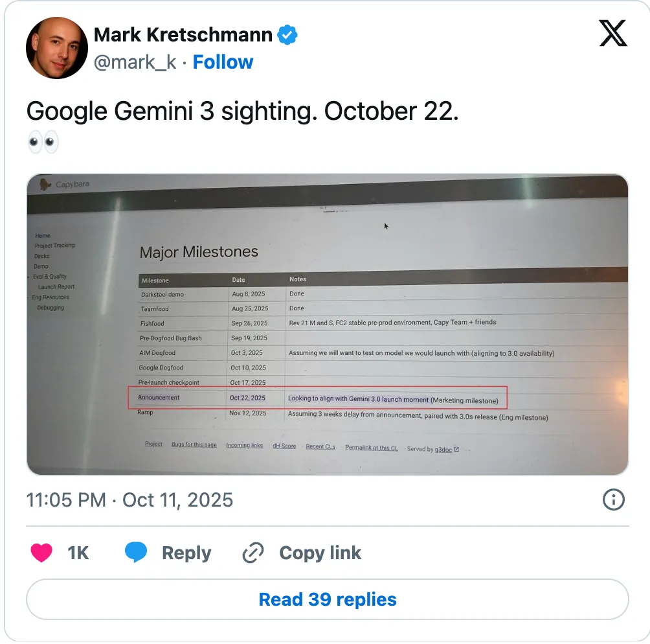Click the blue verified badge
Image resolution: width=650 pixels, height=644 pixels.
pyautogui.click(x=287, y=35)
